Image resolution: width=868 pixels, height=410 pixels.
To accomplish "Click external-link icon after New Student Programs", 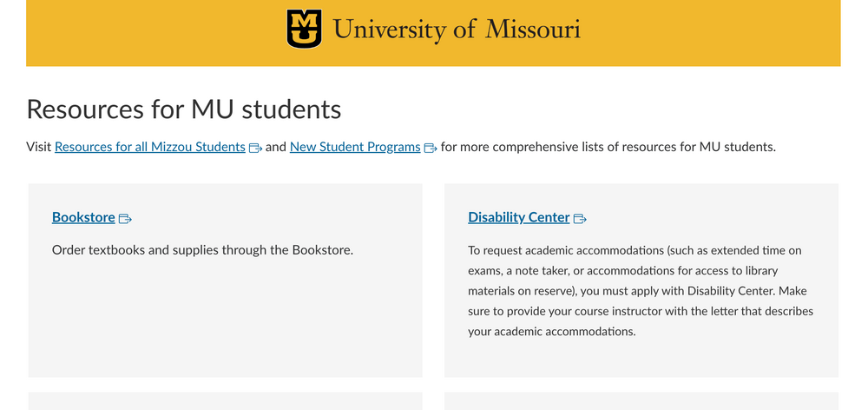I will coord(431,148).
